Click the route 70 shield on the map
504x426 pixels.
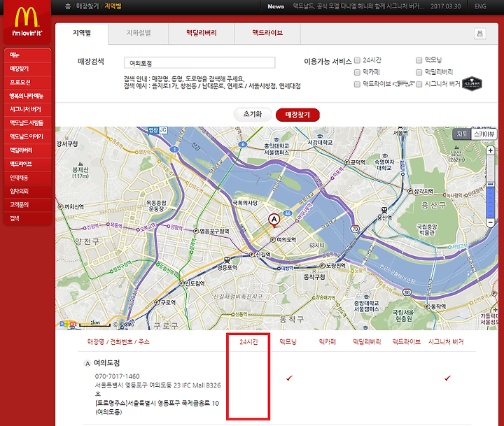[355, 229]
